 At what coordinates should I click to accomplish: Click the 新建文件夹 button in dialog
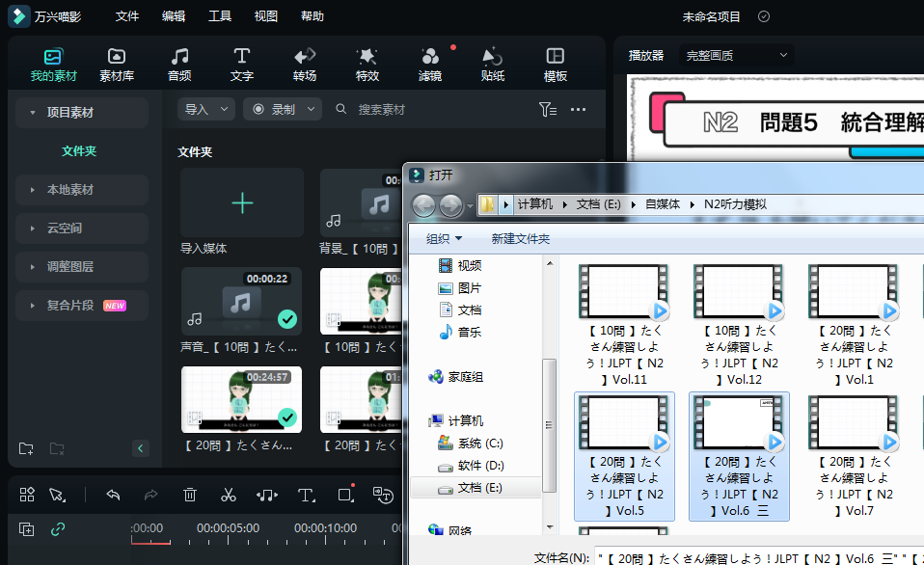pos(519,238)
